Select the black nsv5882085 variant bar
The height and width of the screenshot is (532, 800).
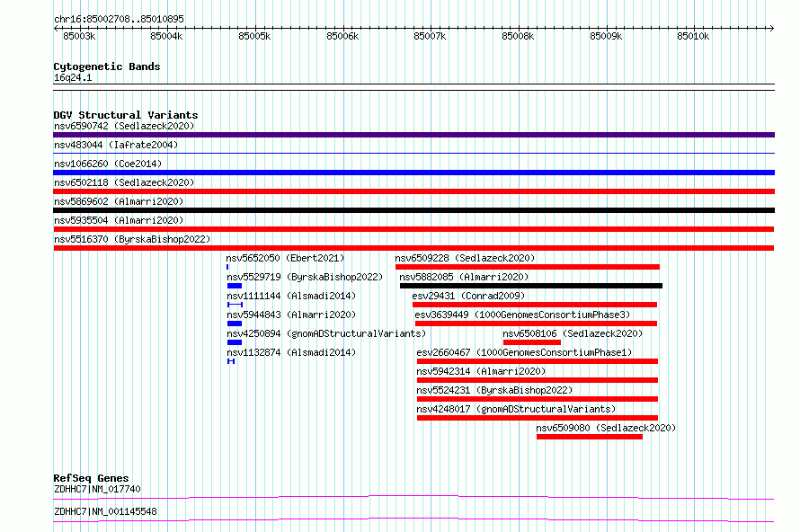click(x=531, y=286)
